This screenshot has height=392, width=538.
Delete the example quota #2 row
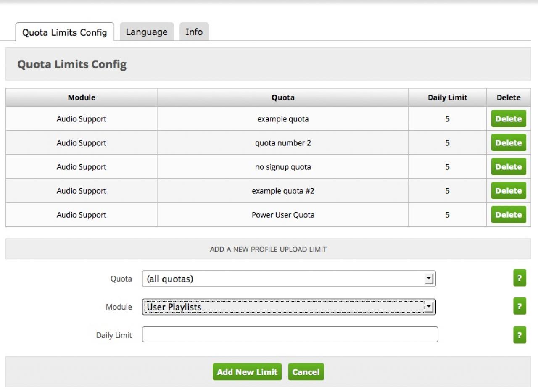click(508, 191)
